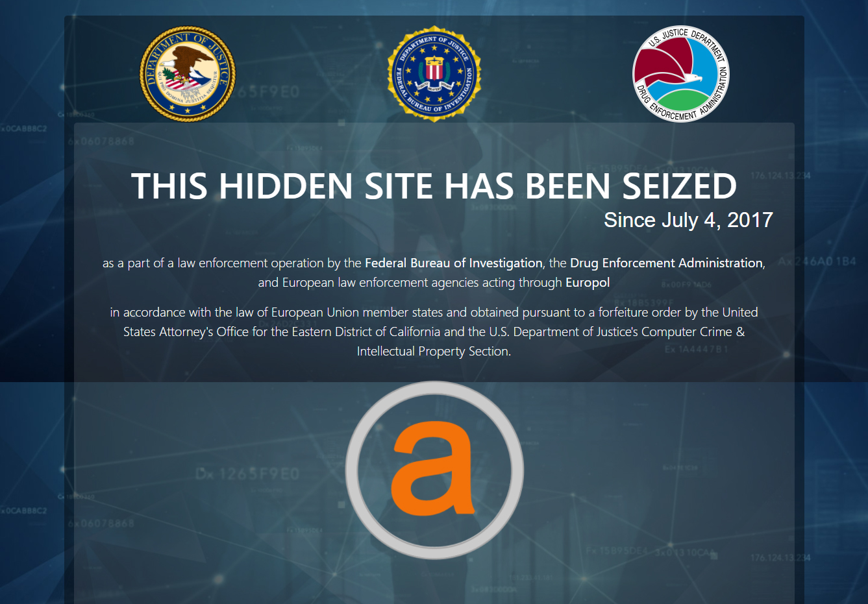This screenshot has height=604, width=868.
Task: Click the 'THIS HIDDEN SITE HAS BEEN SEIZED' heading
Action: [434, 186]
